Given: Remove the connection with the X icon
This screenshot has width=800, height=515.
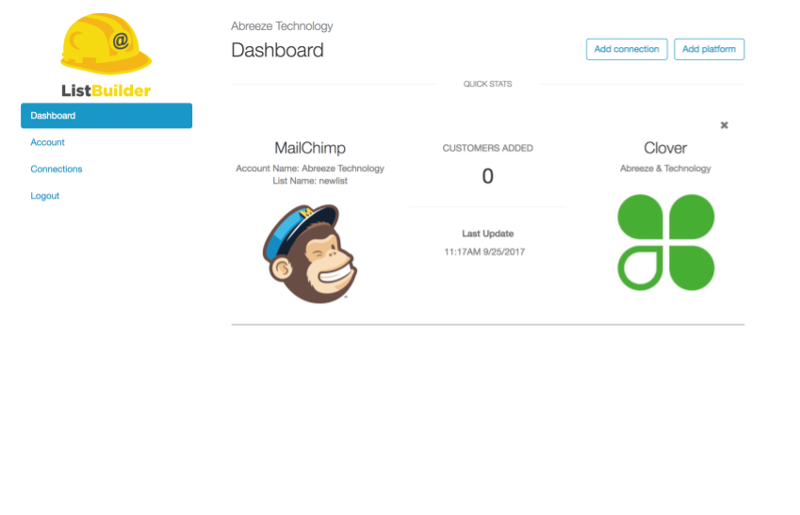Looking at the screenshot, I should pos(724,125).
